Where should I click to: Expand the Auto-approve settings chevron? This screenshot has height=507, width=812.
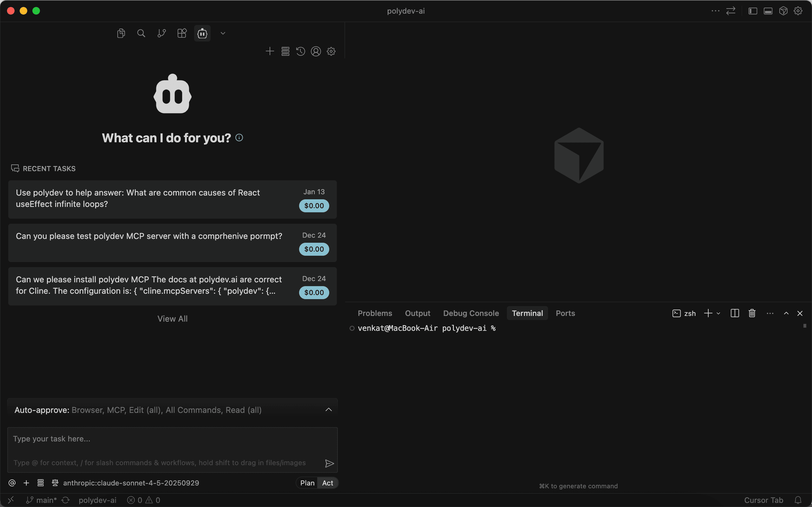(x=329, y=410)
